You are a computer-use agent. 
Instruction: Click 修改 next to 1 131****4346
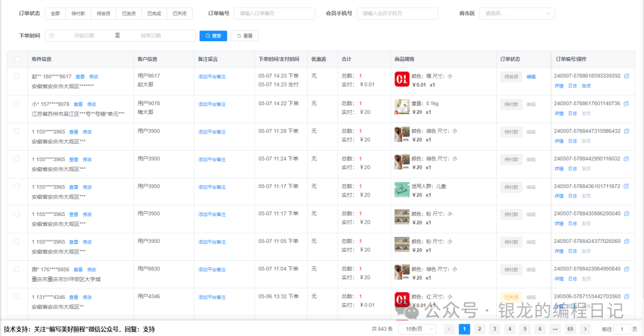[88, 297]
